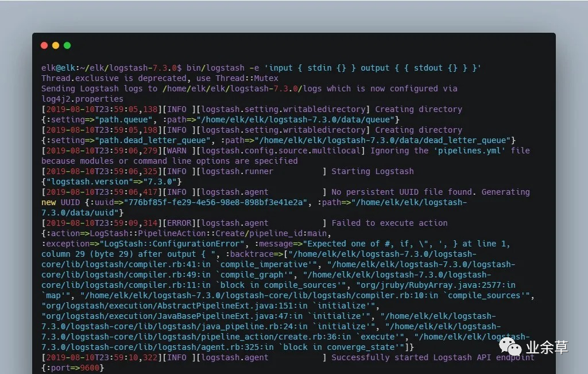Click 'agent.rb:325' in backtrace
This screenshot has width=588, height=374.
click(233, 347)
